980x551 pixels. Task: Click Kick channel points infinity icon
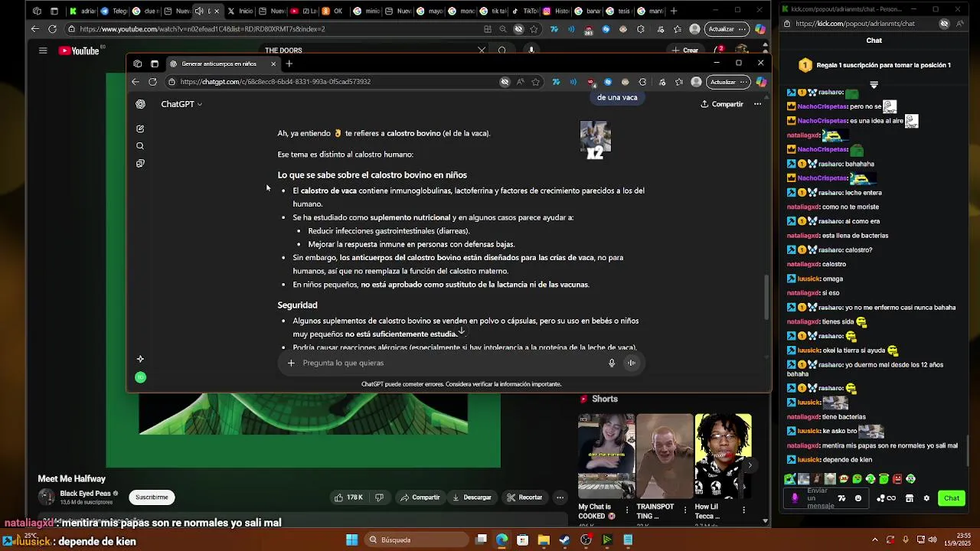(x=886, y=498)
